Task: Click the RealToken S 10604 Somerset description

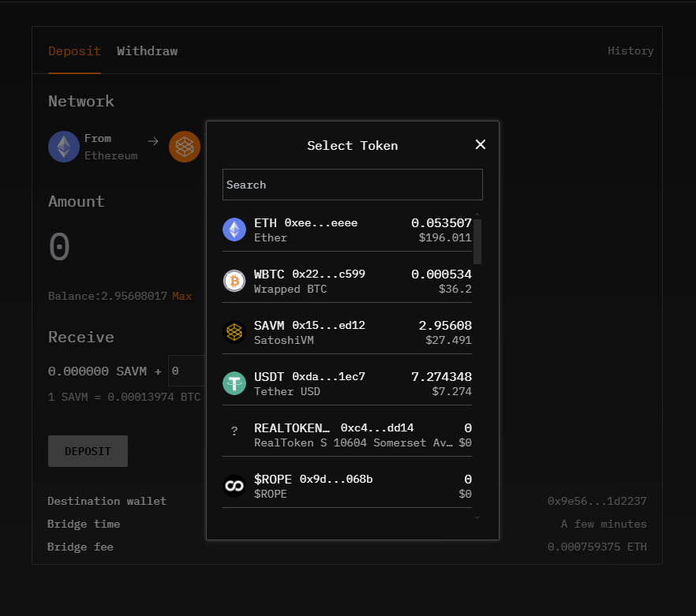Action: tap(354, 442)
